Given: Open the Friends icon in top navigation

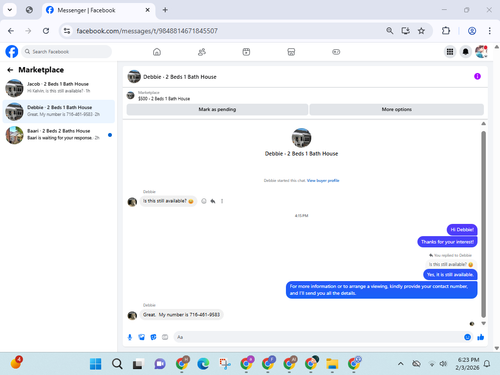Looking at the screenshot, I should 202,52.
